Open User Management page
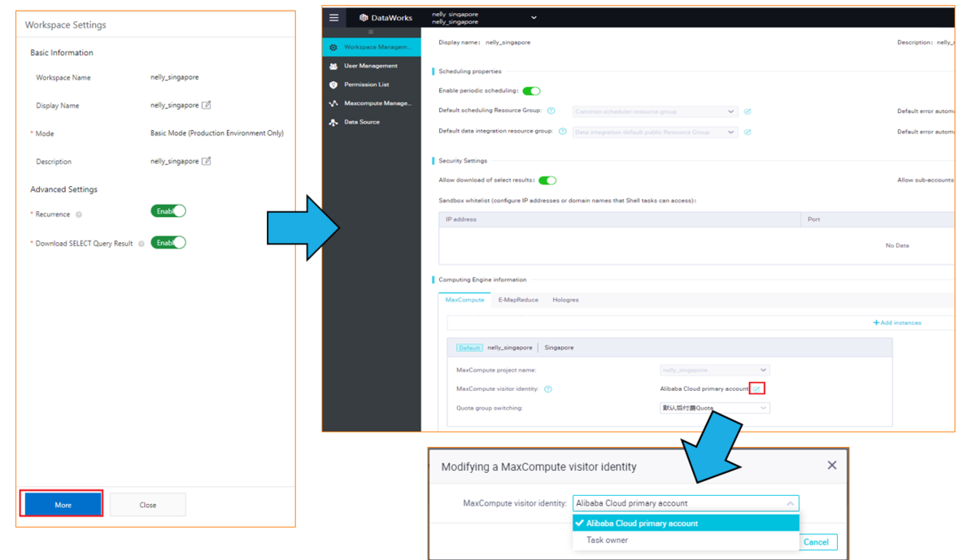Image resolution: width=976 pixels, height=560 pixels. pos(371,66)
